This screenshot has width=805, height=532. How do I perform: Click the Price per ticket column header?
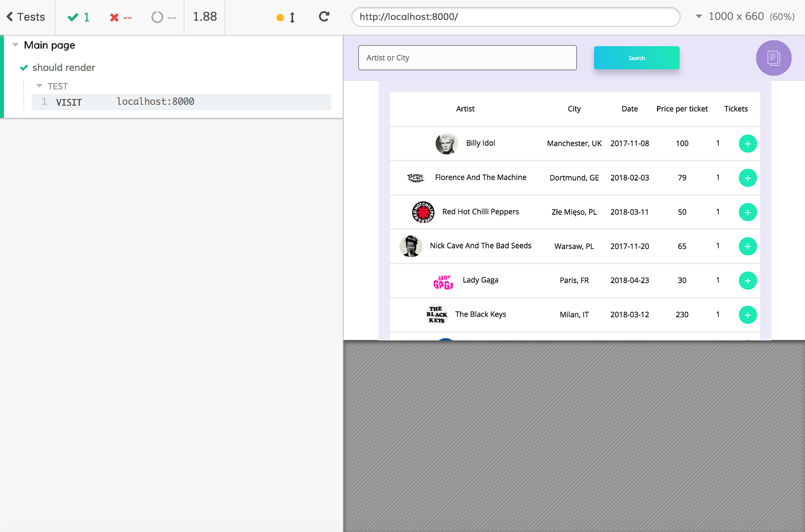682,109
